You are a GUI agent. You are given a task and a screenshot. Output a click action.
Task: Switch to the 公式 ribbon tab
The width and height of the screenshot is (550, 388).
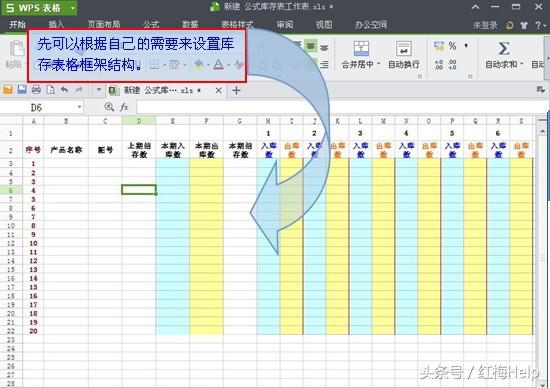[151, 25]
